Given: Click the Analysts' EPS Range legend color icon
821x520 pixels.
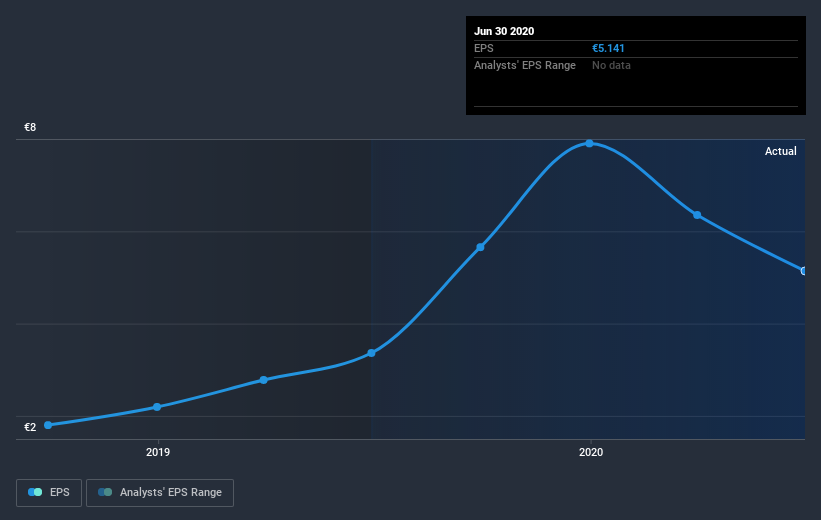Looking at the screenshot, I should tap(105, 492).
